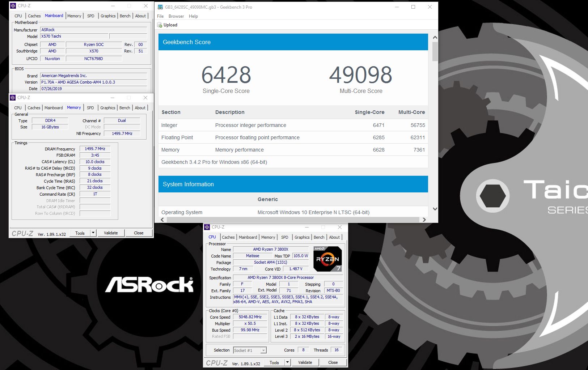Viewport: 588px width, 370px height.
Task: Open Bench tab in top CPU-Z window
Action: 125,16
